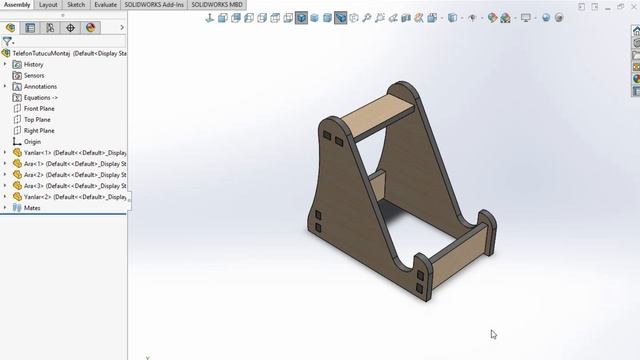Switch to the Assembly tab
This screenshot has height=360, width=640.
[17, 5]
